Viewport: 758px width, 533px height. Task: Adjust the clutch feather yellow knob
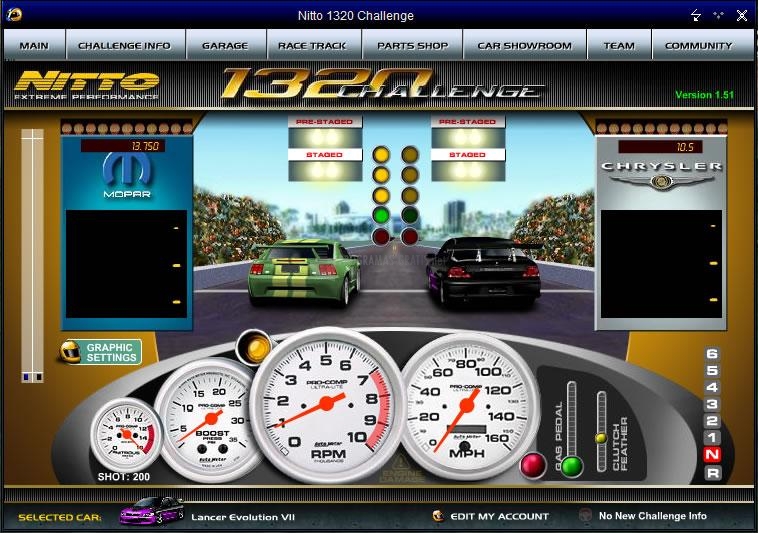[x=601, y=438]
